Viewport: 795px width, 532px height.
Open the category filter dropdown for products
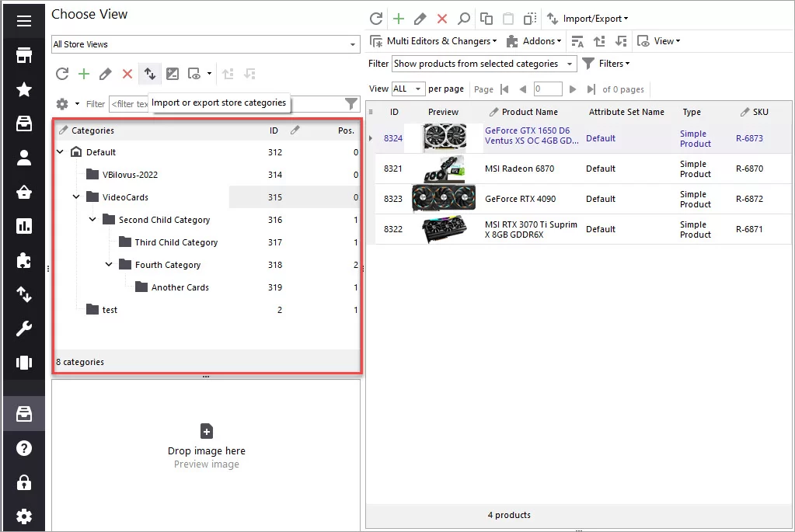(484, 64)
